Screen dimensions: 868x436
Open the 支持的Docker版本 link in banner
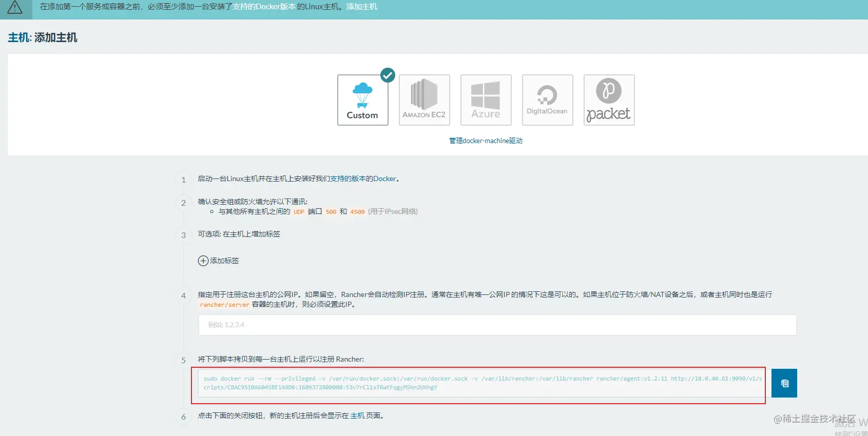[264, 7]
